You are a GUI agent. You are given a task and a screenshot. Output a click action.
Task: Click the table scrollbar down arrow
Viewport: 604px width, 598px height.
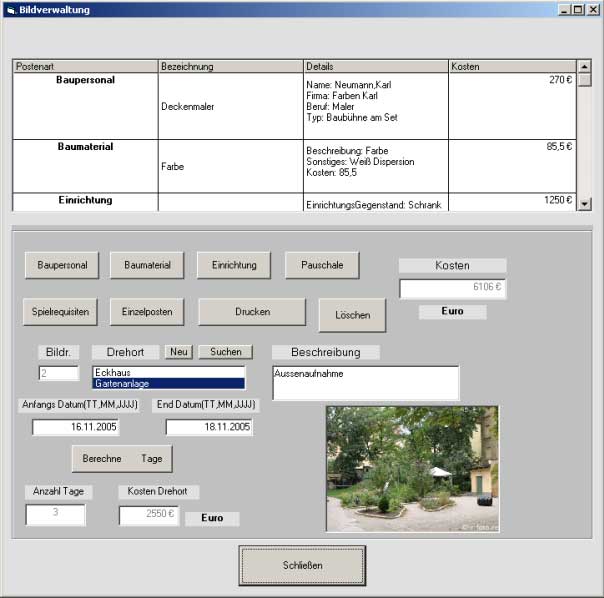[x=585, y=204]
